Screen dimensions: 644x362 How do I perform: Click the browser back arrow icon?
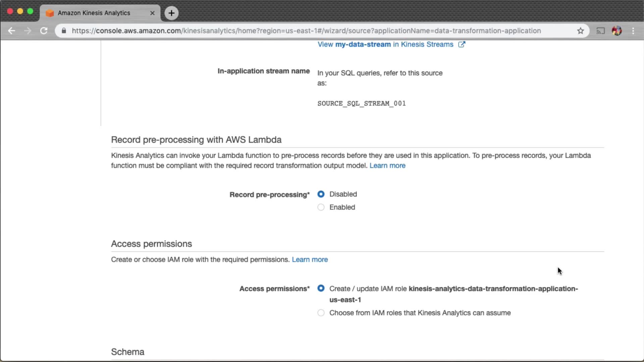tap(12, 31)
